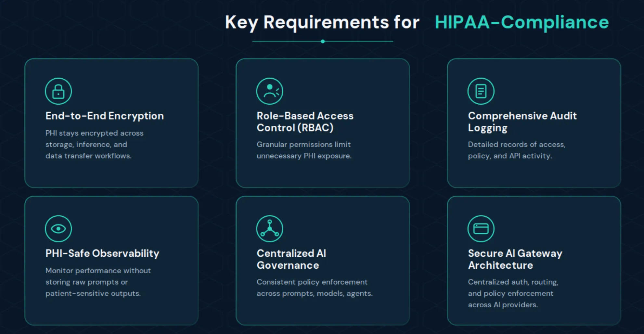Select the Role-Based Access Control (RBAC) heading
This screenshot has height=334, width=644.
305,122
